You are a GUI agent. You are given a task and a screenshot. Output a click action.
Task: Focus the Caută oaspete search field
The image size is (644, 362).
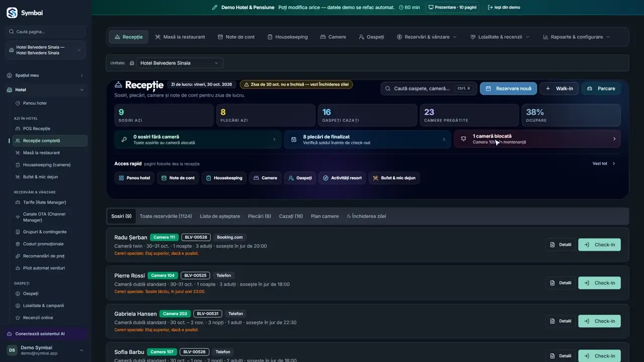(429, 88)
